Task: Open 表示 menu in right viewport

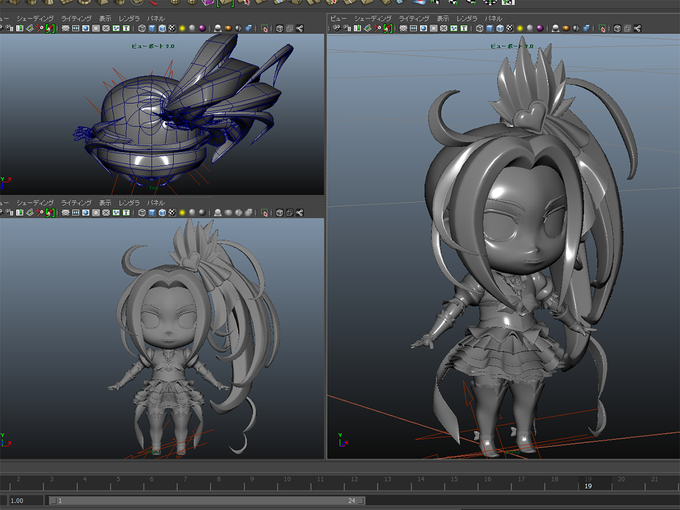Action: (x=443, y=19)
